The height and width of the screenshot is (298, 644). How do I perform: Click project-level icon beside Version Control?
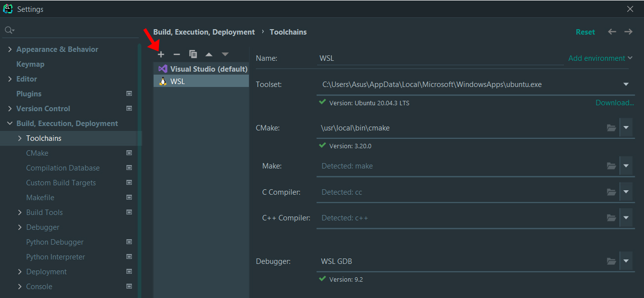point(129,108)
